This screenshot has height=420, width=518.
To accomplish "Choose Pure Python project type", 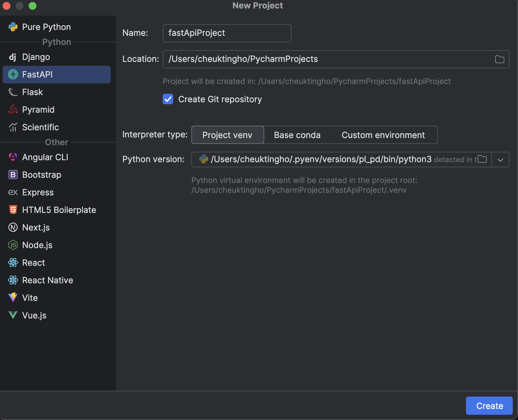I will click(x=57, y=27).
